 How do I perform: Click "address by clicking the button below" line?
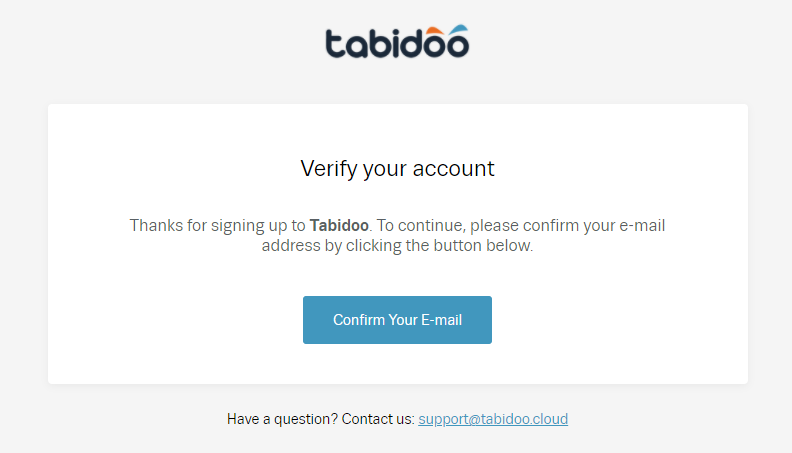tap(397, 245)
